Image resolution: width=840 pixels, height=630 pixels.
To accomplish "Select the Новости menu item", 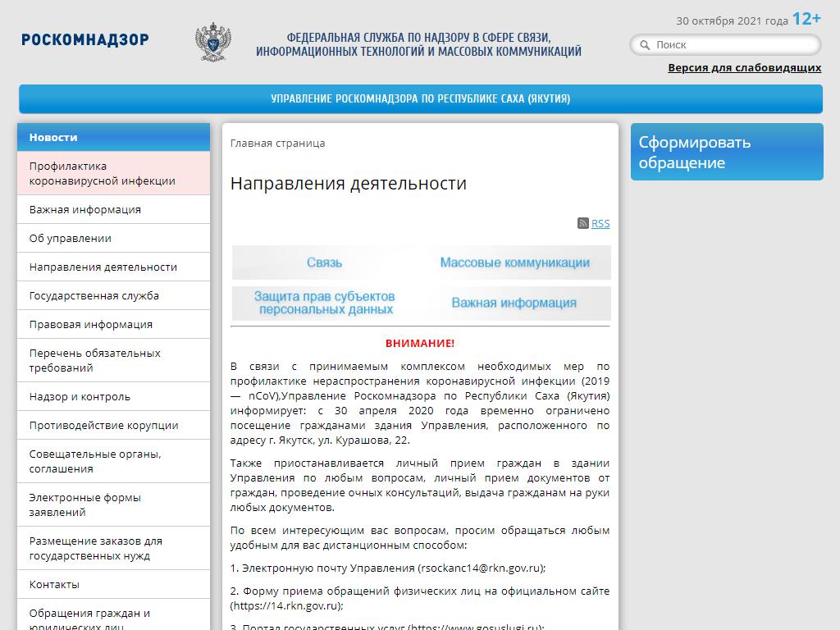I will click(x=113, y=137).
